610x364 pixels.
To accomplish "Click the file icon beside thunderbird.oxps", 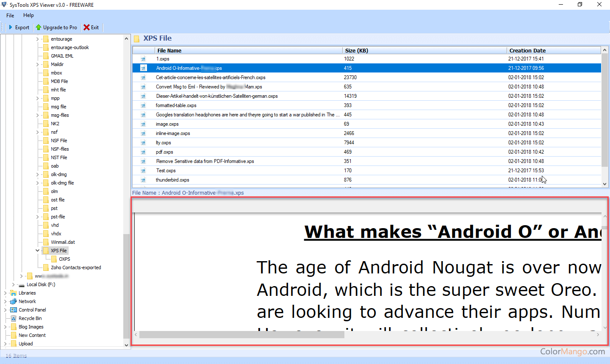I will 143,180.
